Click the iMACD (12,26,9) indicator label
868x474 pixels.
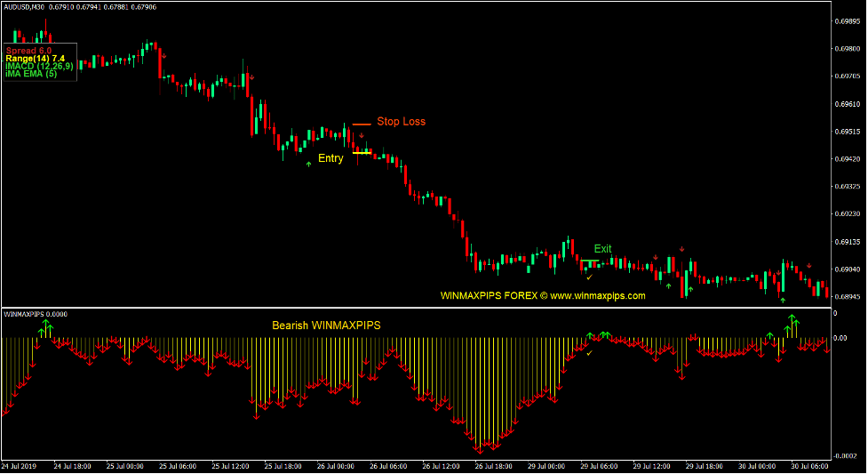click(39, 66)
